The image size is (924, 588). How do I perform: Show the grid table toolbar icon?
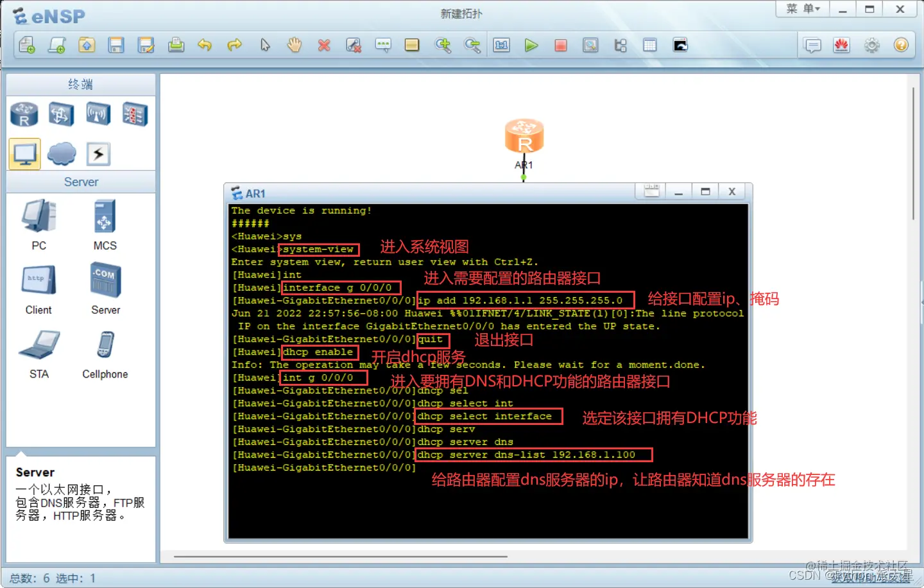click(650, 45)
